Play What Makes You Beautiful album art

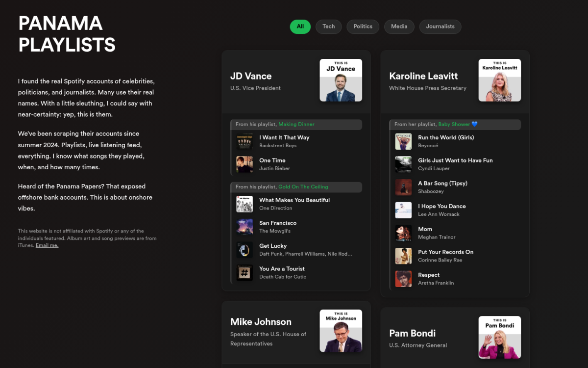[x=245, y=204]
